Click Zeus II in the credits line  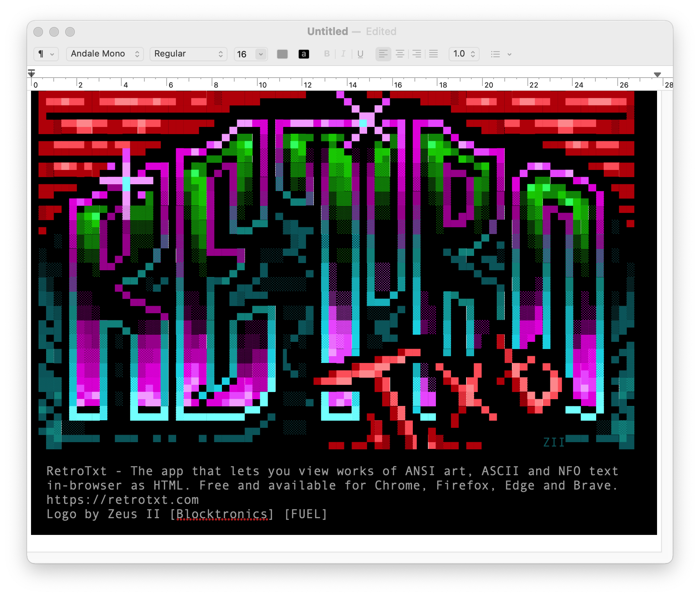134,514
